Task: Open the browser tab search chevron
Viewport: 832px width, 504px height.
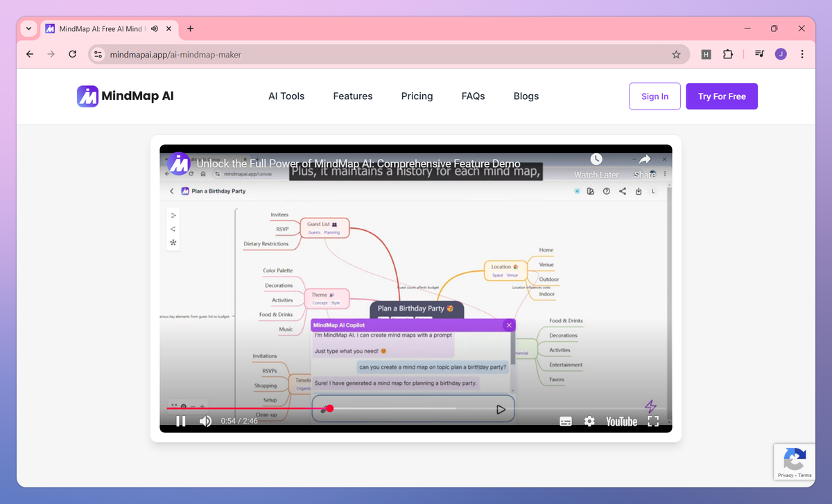Action: [x=28, y=28]
